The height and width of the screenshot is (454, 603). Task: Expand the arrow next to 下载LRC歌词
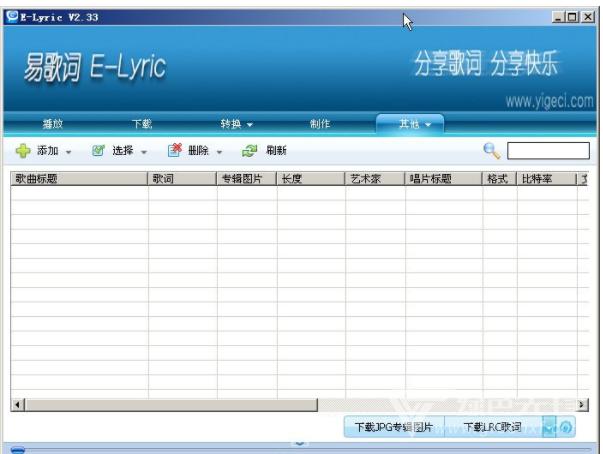point(550,427)
